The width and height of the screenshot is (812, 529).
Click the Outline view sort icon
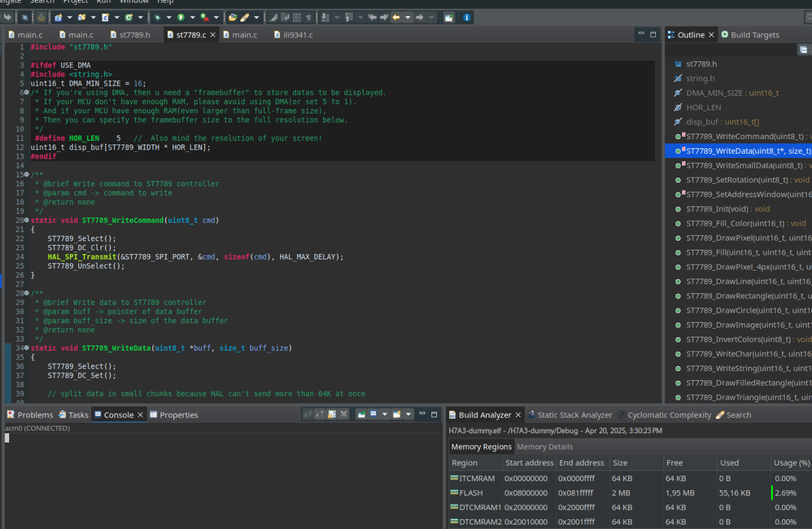[x=803, y=50]
